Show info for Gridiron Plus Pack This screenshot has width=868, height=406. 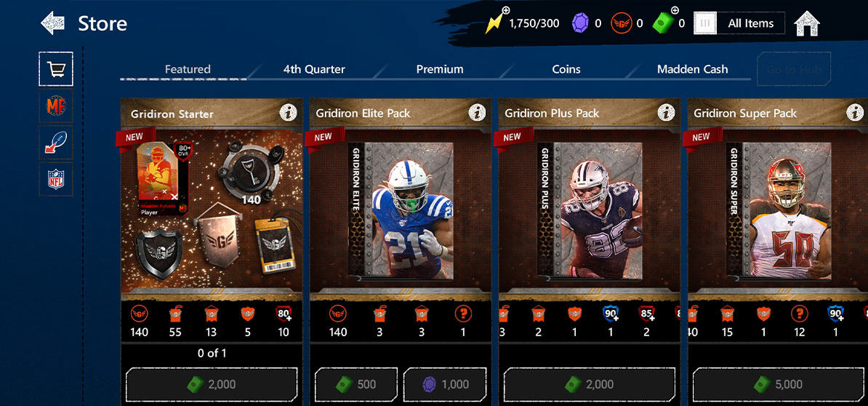(x=666, y=113)
